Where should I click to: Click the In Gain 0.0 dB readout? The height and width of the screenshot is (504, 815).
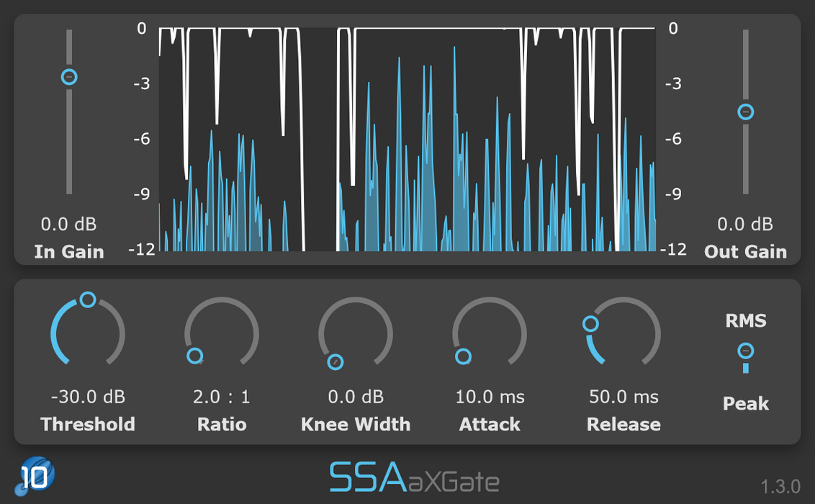pos(69,225)
